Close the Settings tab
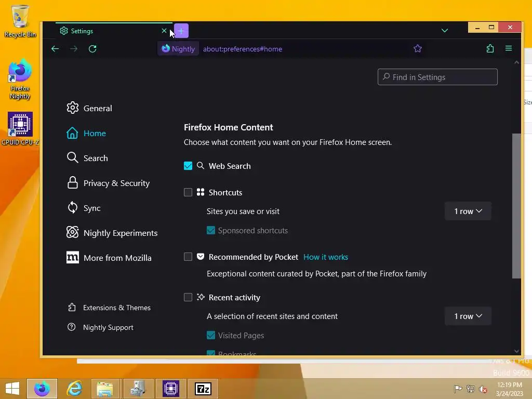532x399 pixels. point(164,31)
